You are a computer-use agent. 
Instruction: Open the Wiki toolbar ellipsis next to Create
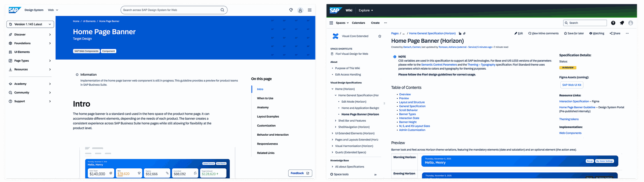point(386,23)
